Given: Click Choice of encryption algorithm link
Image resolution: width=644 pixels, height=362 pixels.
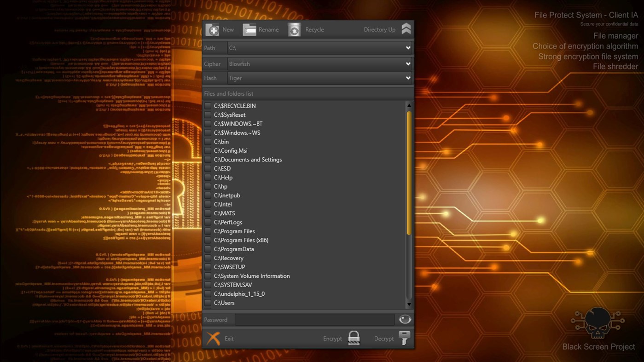Looking at the screenshot, I should point(585,46).
